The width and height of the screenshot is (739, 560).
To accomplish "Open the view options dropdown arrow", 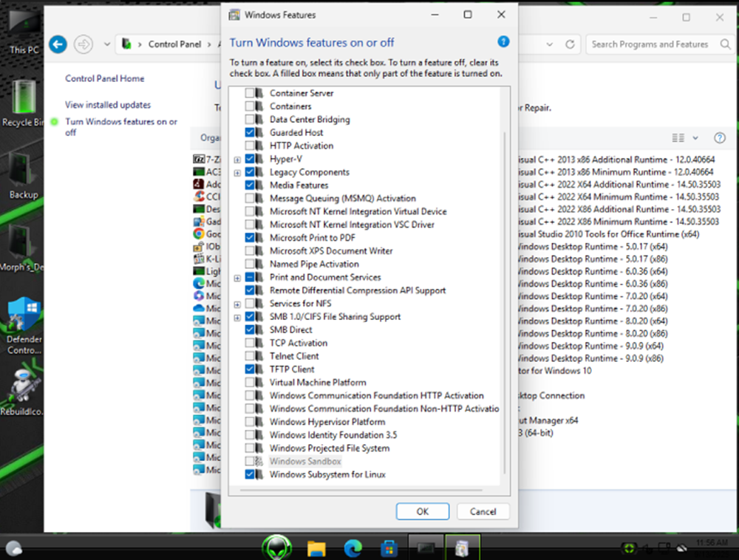I will [695, 138].
